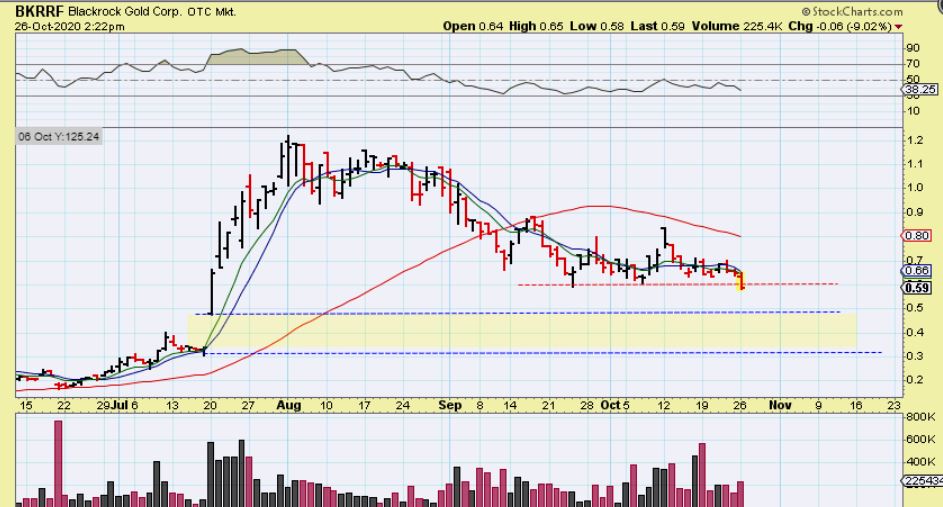Click the Nov label on date axis
This screenshot has height=507, width=943.
[x=780, y=405]
